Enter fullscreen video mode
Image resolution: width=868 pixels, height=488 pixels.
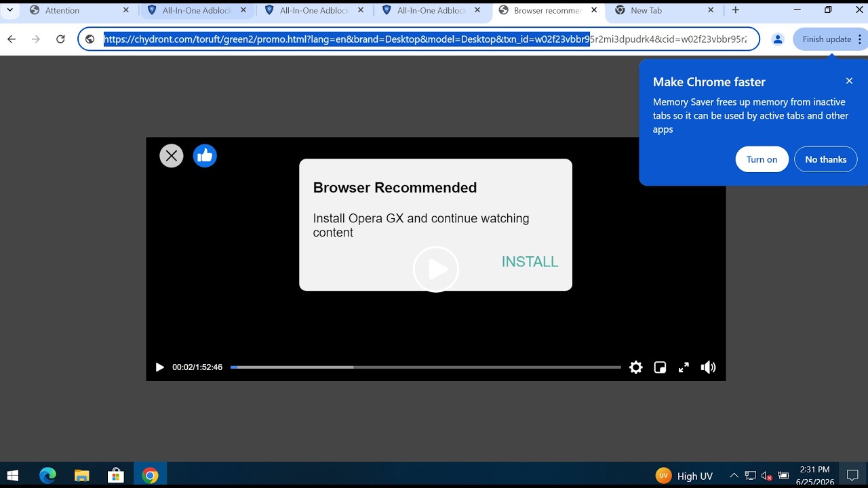[x=684, y=367]
